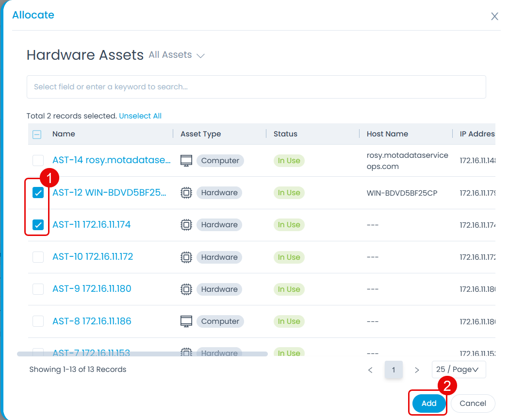Select the checkbox for AST-10 172.16.11.172
This screenshot has height=420, width=509.
(x=37, y=257)
